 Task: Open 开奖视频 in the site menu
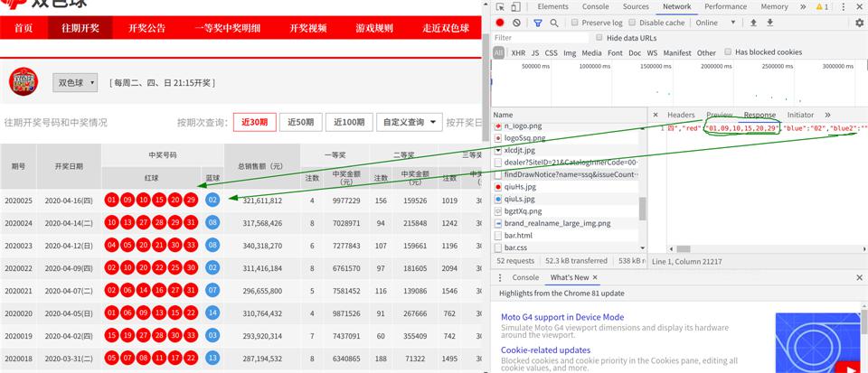pos(307,28)
